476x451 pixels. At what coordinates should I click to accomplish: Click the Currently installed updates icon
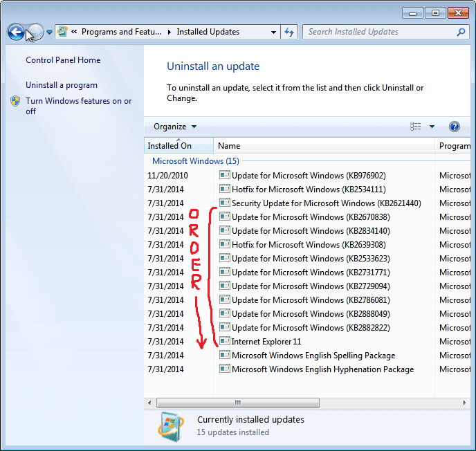click(x=171, y=426)
